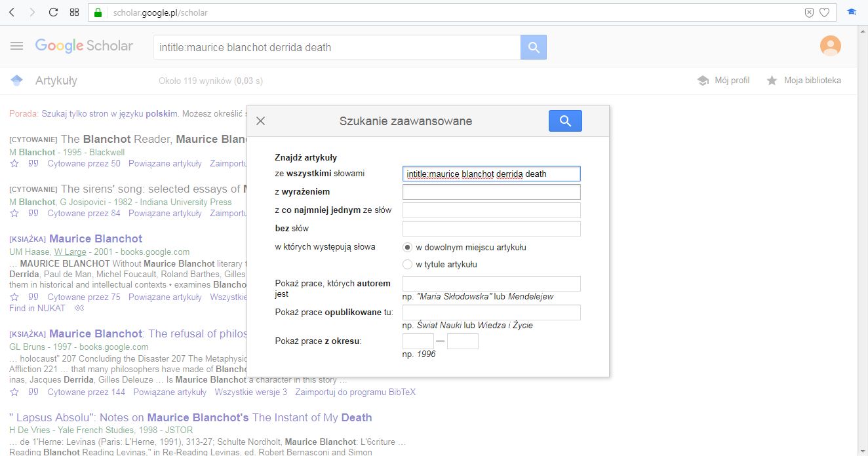Open 'Lapsus Absolu' article title link

[x=191, y=417]
